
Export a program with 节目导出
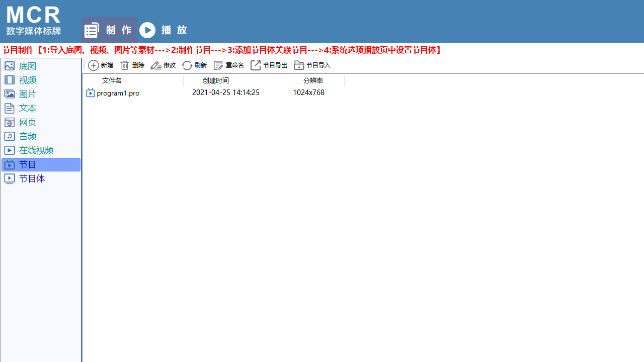point(268,65)
